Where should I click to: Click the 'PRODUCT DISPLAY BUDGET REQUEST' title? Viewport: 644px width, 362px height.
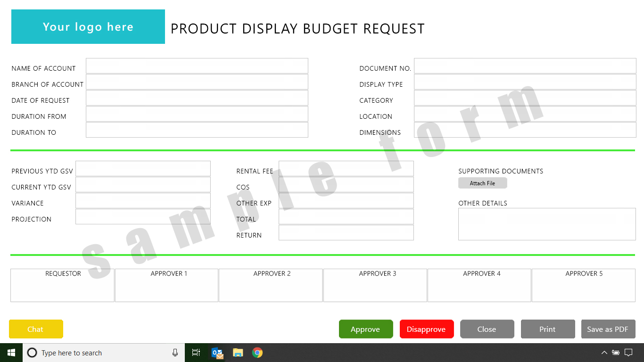297,29
